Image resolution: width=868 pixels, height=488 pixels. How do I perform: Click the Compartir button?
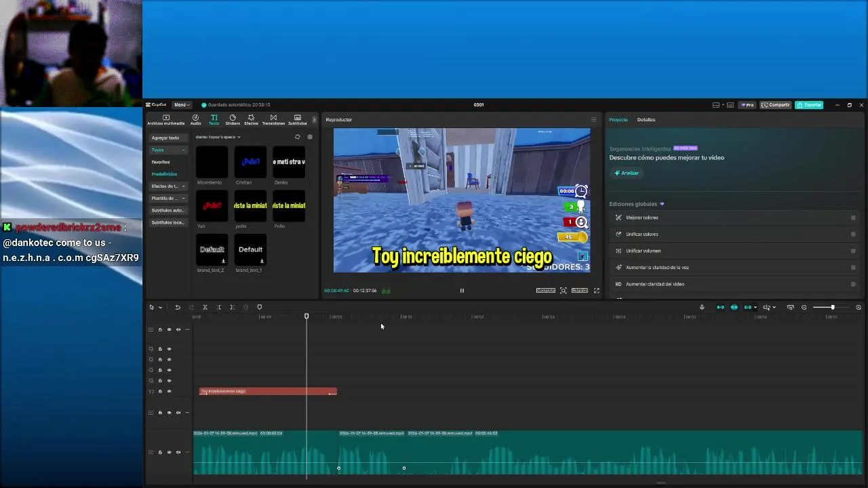point(776,105)
